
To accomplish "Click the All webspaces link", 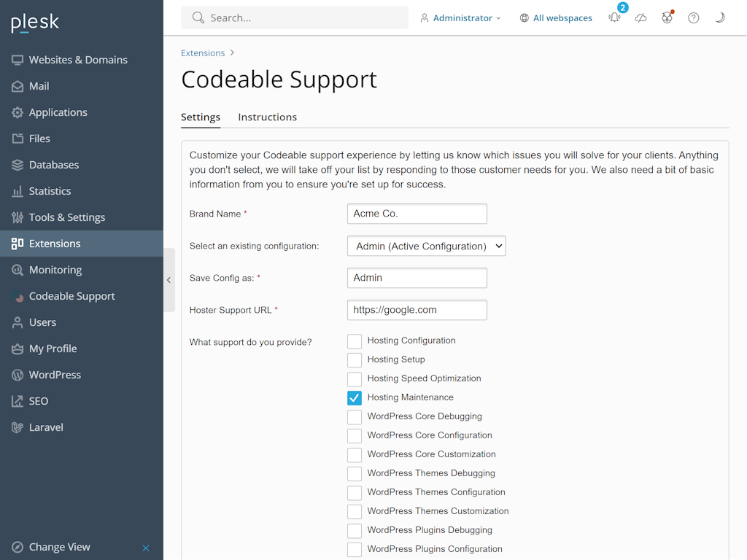I will click(x=562, y=18).
